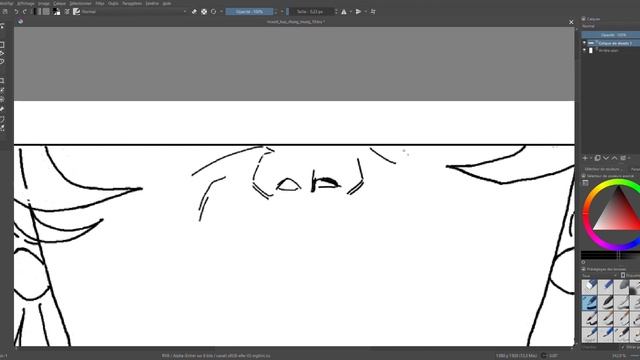The height and width of the screenshot is (360, 640).
Task: Expand horizontal mirror options dropdown arrow
Action: [351, 12]
